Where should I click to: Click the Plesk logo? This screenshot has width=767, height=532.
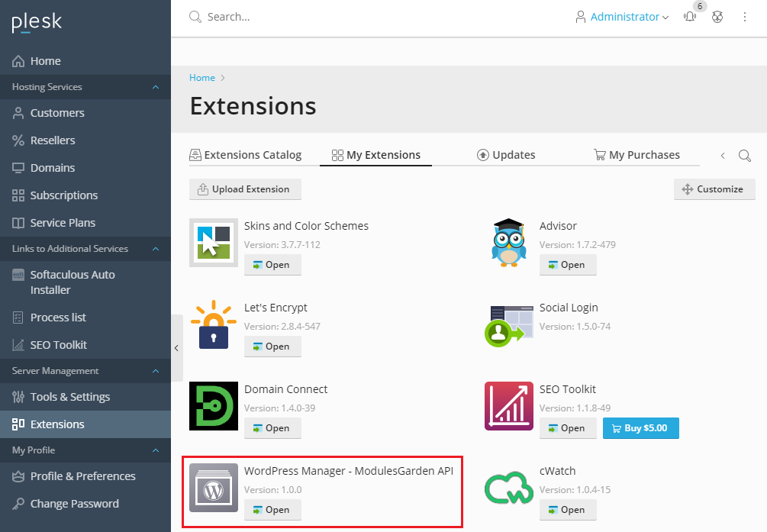pos(37,22)
